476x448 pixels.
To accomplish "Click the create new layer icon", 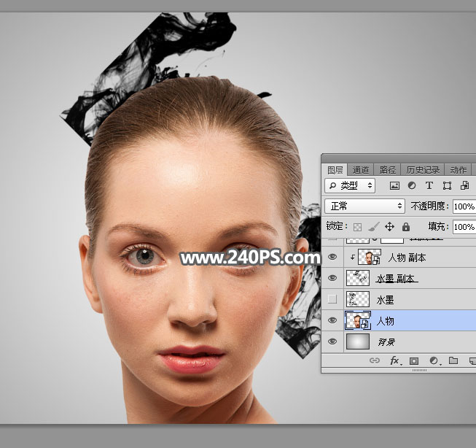I will click(x=472, y=360).
